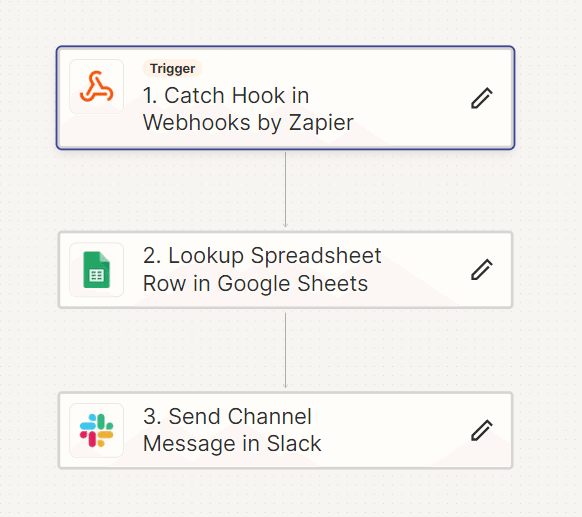Click the colorful Slack logo icon
This screenshot has height=517, width=582.
pyautogui.click(x=97, y=431)
